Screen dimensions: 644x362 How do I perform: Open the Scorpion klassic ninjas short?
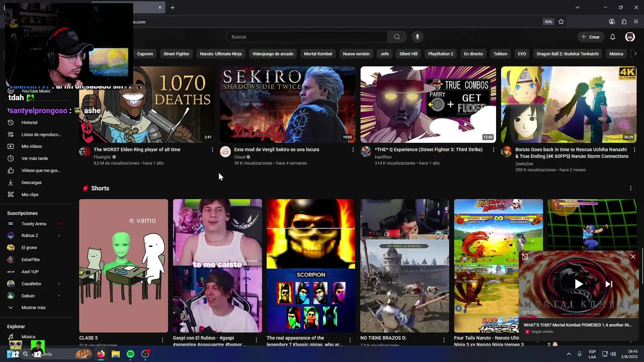tap(311, 265)
